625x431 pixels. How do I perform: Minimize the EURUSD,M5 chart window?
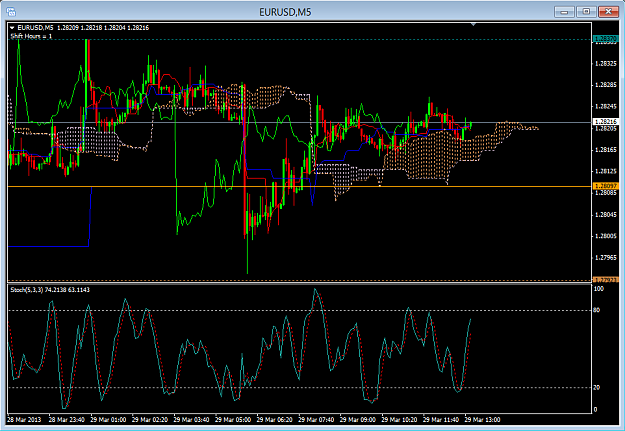(564, 12)
